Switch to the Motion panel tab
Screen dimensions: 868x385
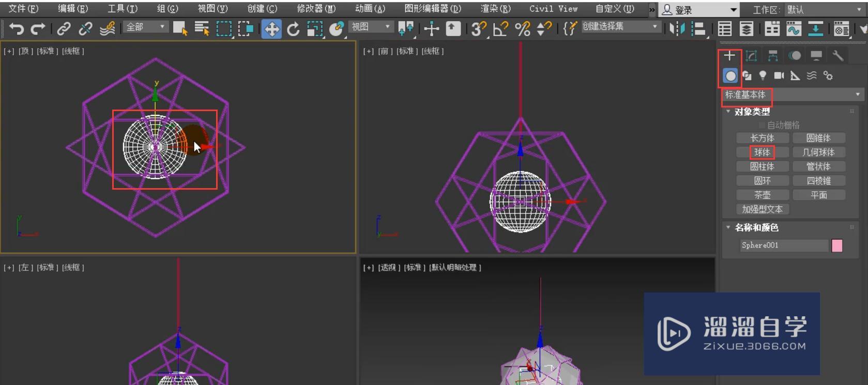click(795, 55)
